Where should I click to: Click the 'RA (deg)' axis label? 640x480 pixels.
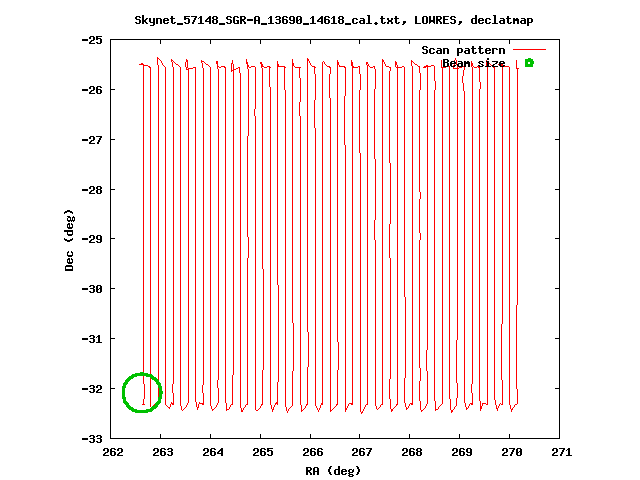333,471
